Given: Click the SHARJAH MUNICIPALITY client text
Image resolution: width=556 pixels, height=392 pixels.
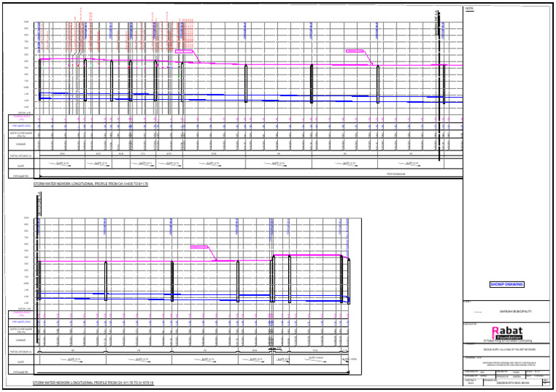Looking at the screenshot, I should [515, 312].
